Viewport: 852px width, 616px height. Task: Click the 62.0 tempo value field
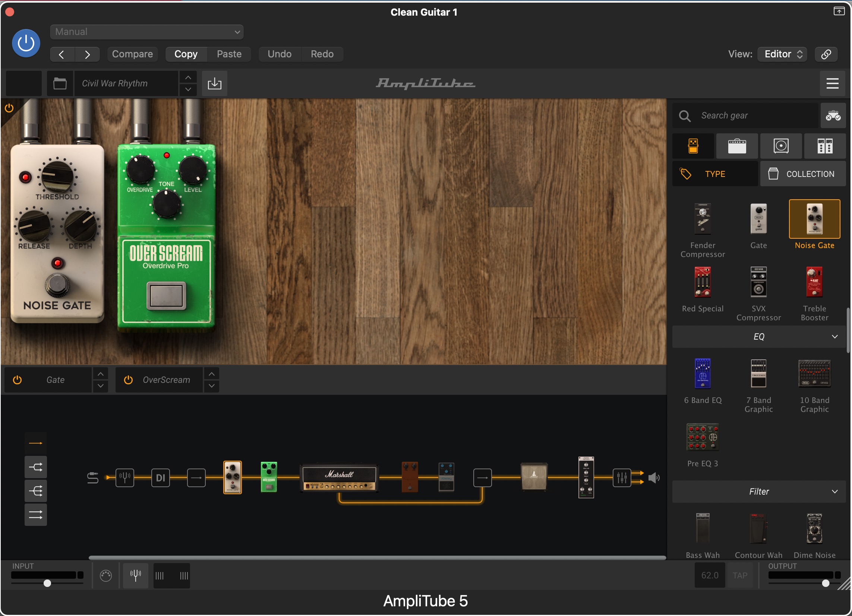[x=710, y=575]
